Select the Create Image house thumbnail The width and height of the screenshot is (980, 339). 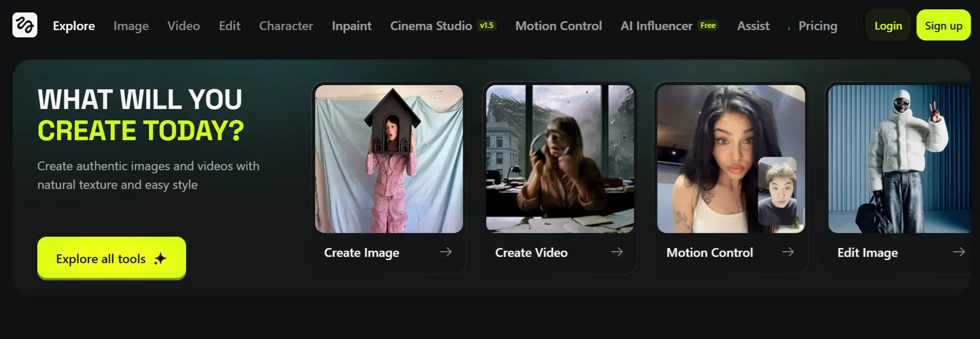tap(389, 159)
